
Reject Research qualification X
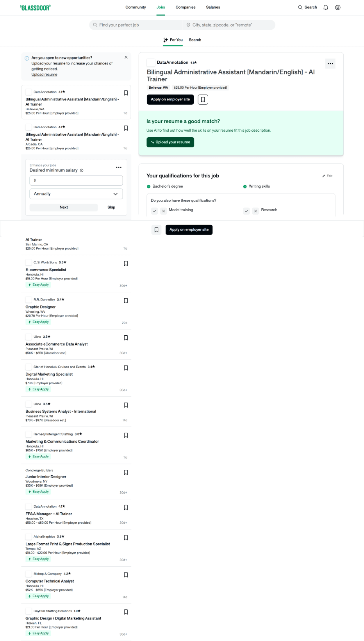tap(255, 211)
